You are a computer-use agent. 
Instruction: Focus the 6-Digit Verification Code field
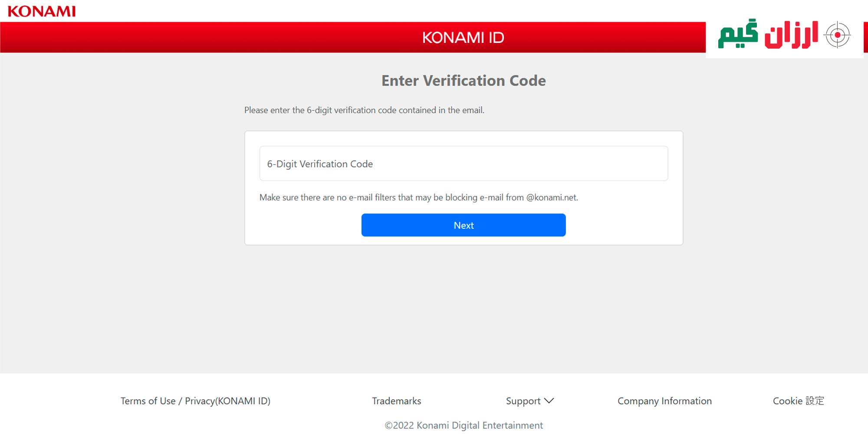464,164
